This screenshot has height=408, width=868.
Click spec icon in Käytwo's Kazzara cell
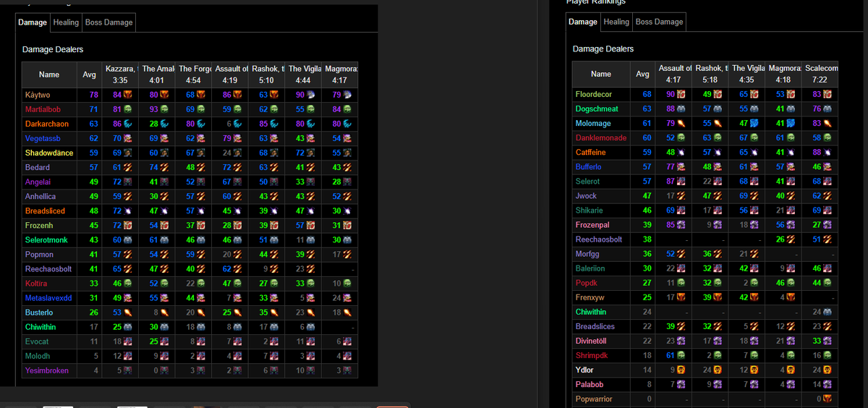point(127,95)
